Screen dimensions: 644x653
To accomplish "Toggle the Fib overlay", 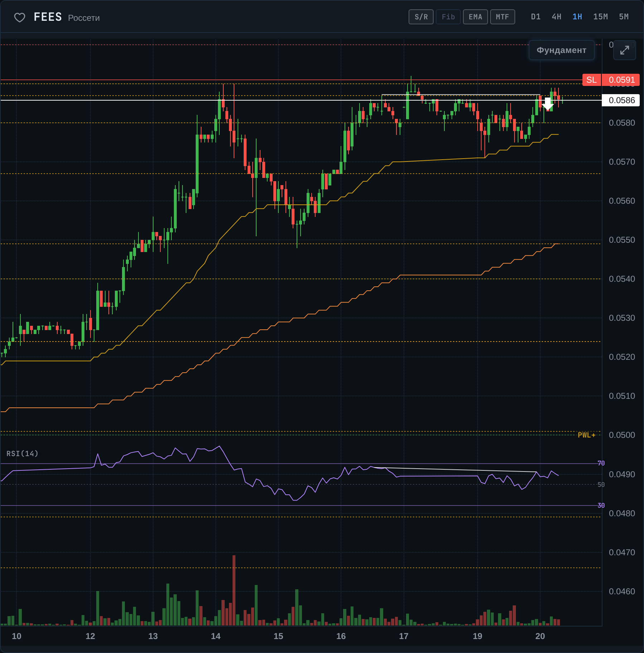I will pyautogui.click(x=448, y=17).
